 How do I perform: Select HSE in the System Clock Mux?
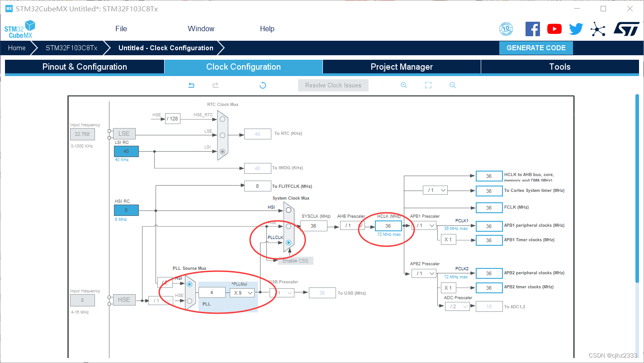click(x=289, y=226)
